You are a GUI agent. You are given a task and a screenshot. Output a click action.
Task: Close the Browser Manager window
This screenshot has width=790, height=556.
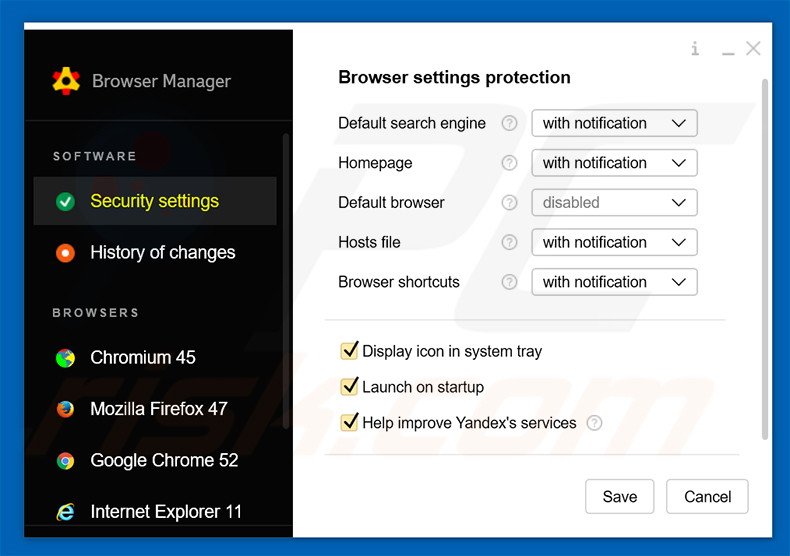click(x=753, y=48)
